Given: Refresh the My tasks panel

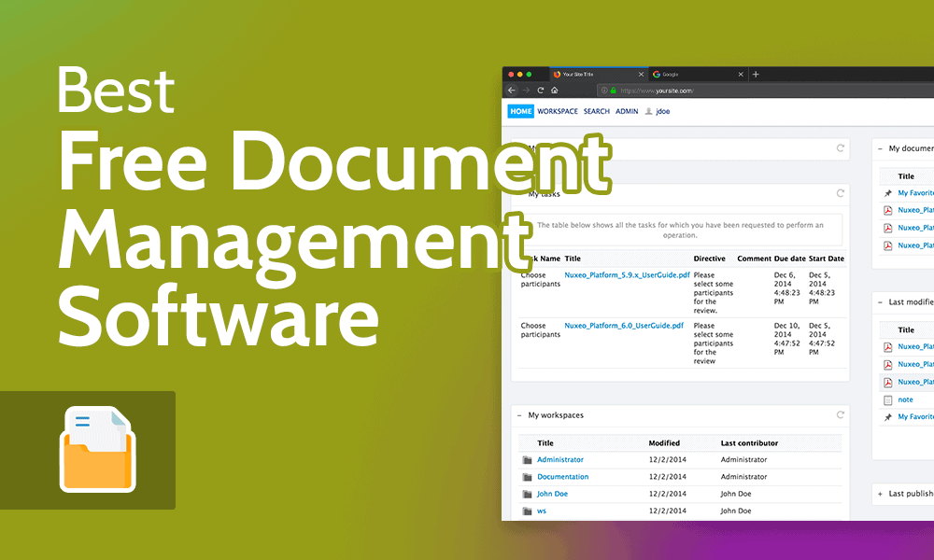Looking at the screenshot, I should (x=840, y=193).
